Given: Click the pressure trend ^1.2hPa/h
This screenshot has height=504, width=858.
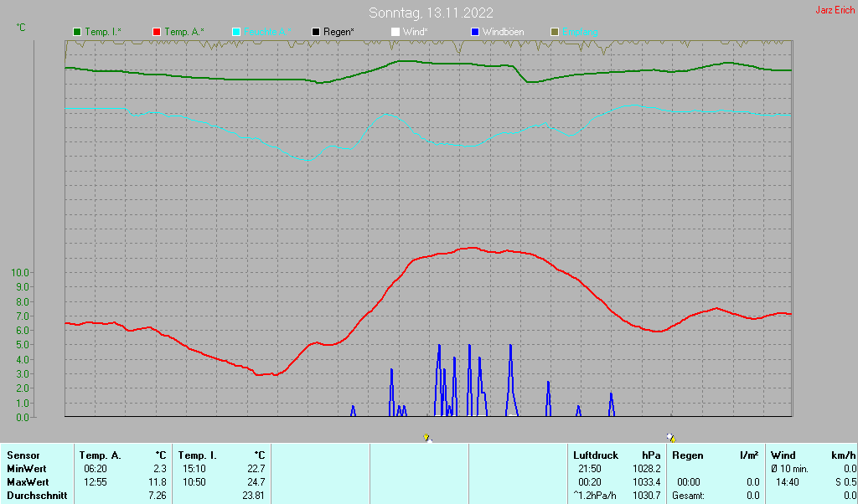Looking at the screenshot, I should click(596, 496).
